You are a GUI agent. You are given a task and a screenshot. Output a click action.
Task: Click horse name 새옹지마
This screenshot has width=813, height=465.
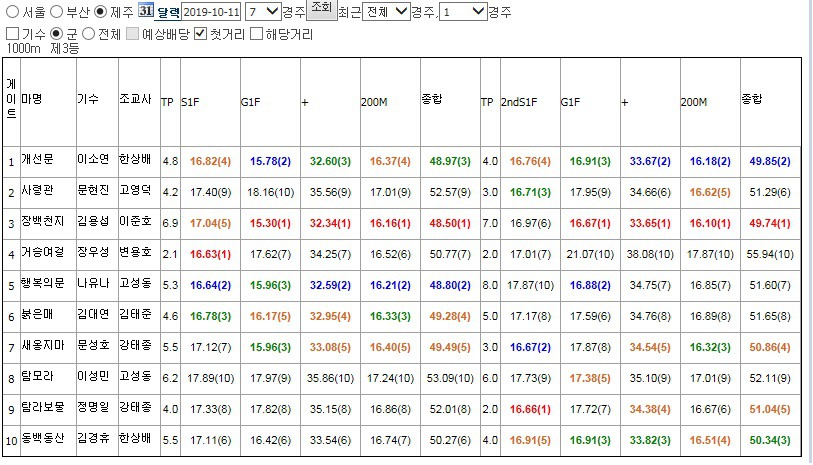pos(43,345)
